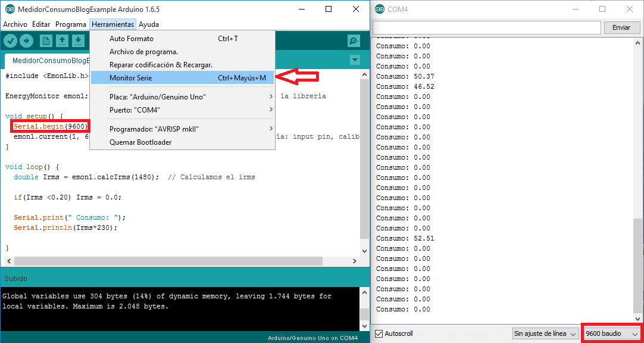This screenshot has height=343, width=644.
Task: Expand the Placa submenu
Action: pyautogui.click(x=182, y=97)
